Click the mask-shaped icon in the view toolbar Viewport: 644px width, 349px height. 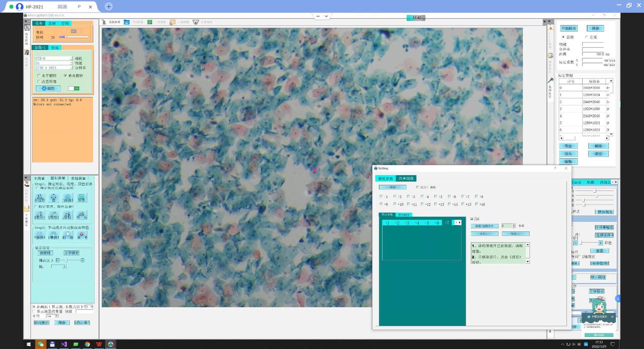point(195,22)
